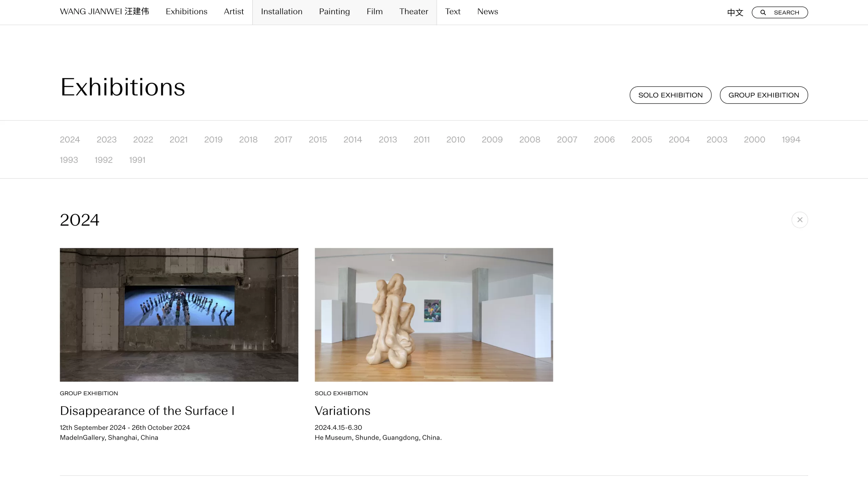Click the search magnifier icon
Image resolution: width=868 pixels, height=478 pixels.
[x=763, y=13]
